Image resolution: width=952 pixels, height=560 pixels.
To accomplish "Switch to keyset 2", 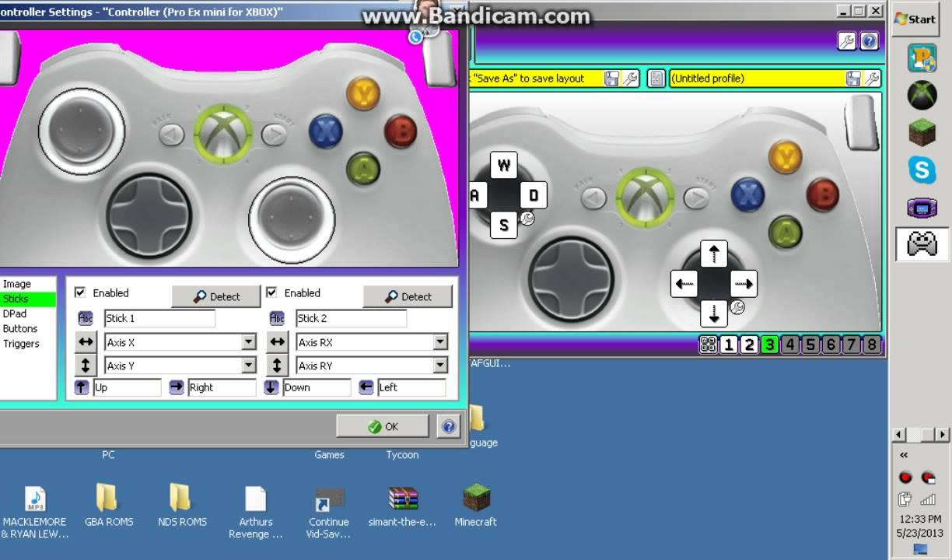I will pyautogui.click(x=749, y=345).
